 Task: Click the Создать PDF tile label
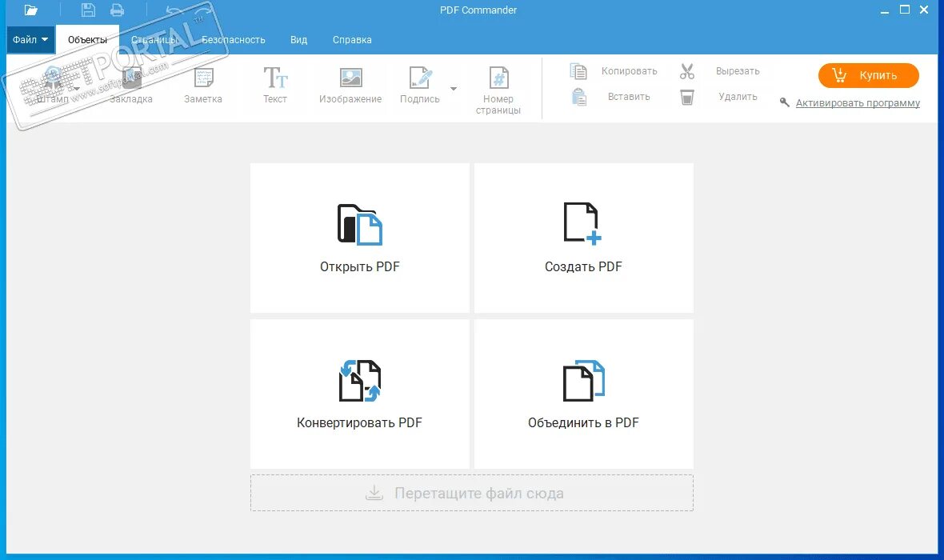tap(583, 266)
